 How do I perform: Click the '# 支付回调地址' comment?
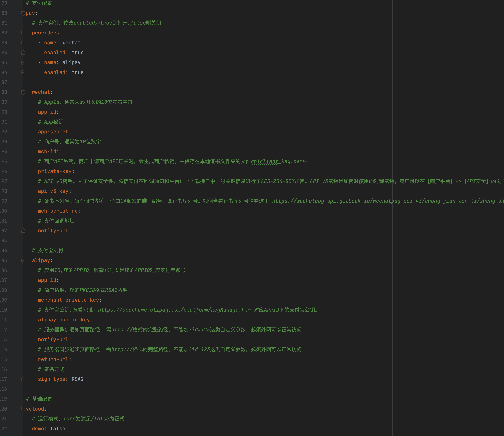point(56,221)
